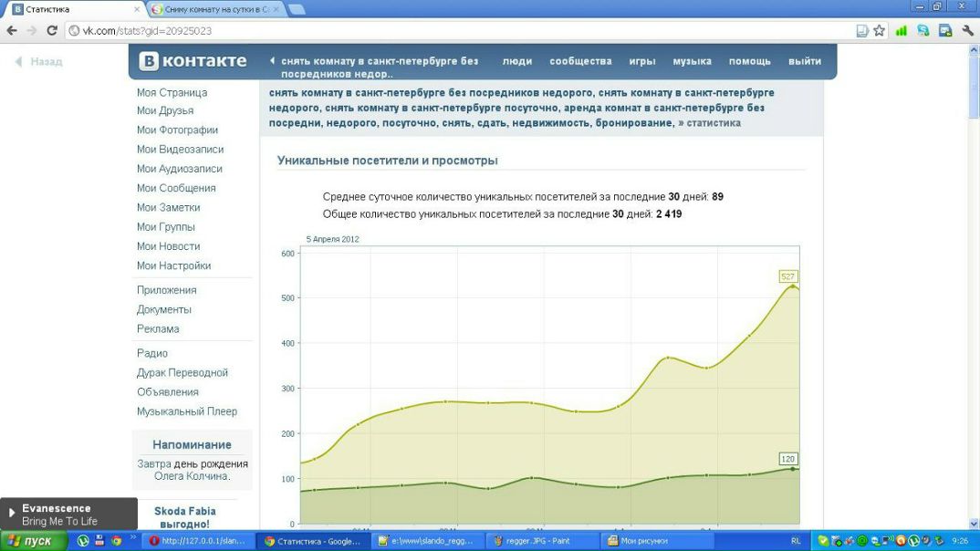Click the green signal bars extension icon
Screen dimensions: 980x551
click(x=902, y=30)
